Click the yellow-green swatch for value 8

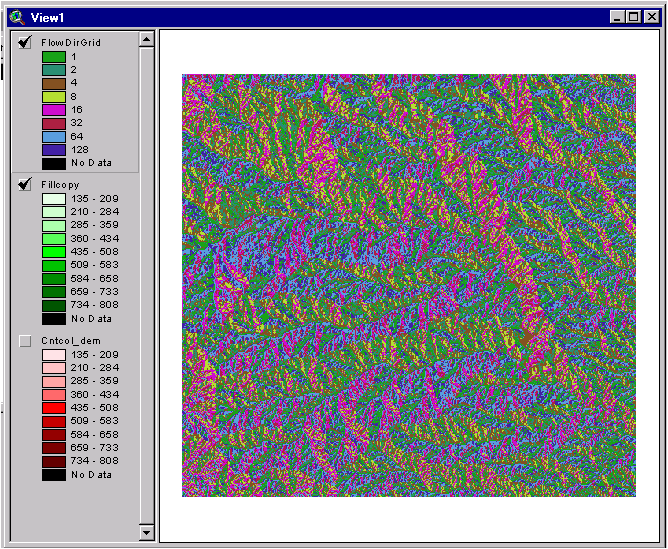pyautogui.click(x=53, y=96)
